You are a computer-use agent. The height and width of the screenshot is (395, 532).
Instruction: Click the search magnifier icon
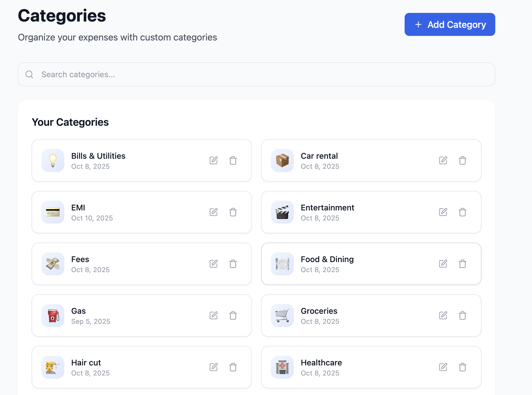[x=29, y=74]
